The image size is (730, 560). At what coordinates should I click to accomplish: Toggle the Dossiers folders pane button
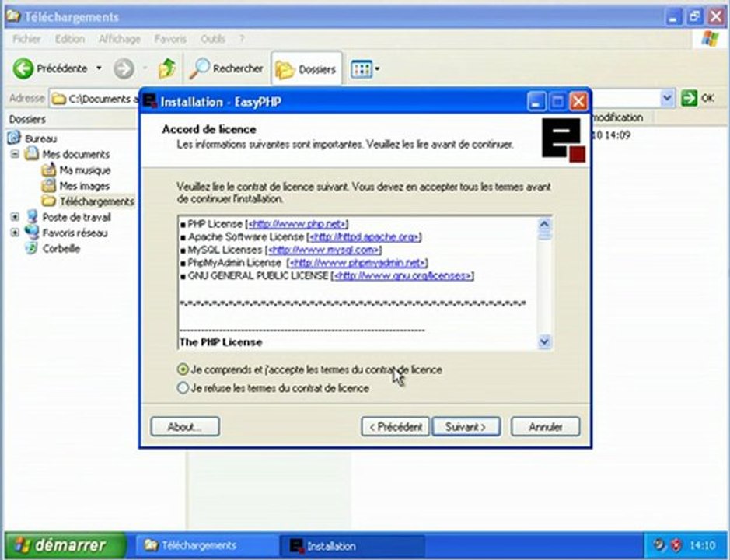coord(306,69)
